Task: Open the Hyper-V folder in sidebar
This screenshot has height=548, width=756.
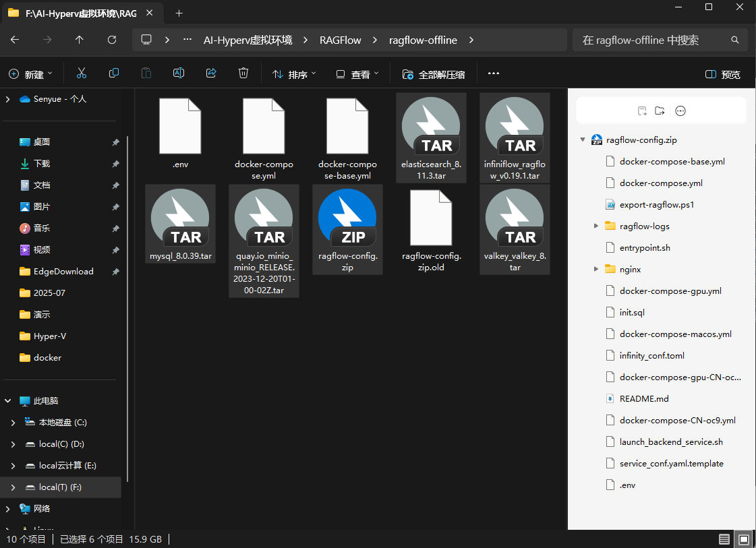Action: click(x=50, y=336)
